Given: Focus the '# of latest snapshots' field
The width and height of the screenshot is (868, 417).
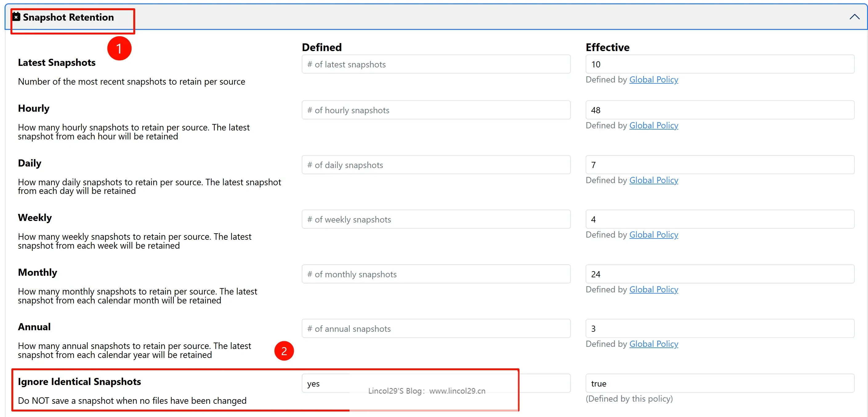Looking at the screenshot, I should tap(436, 64).
